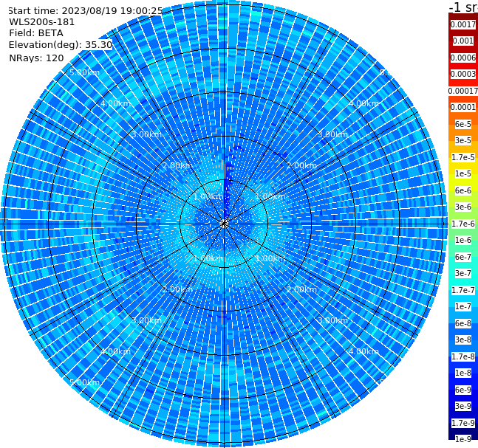
Task: Click the '-1 sr' unit title above the colorbar
Action: click(x=463, y=7)
